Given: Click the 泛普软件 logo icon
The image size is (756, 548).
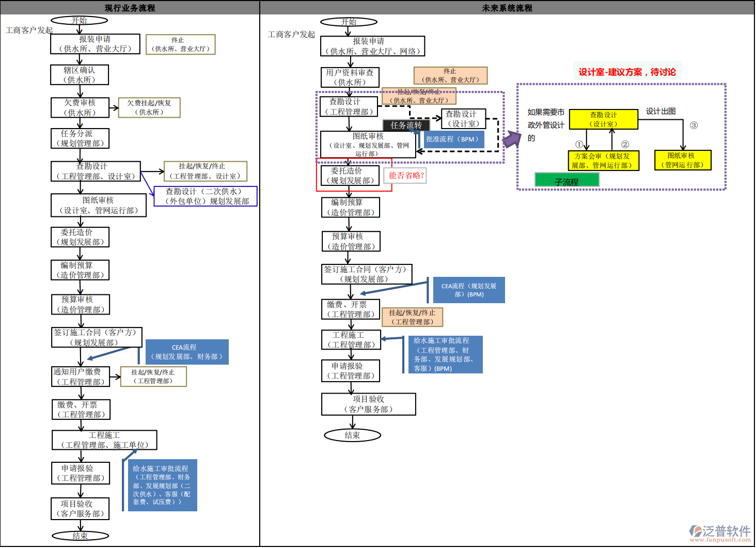Looking at the screenshot, I should click(695, 531).
